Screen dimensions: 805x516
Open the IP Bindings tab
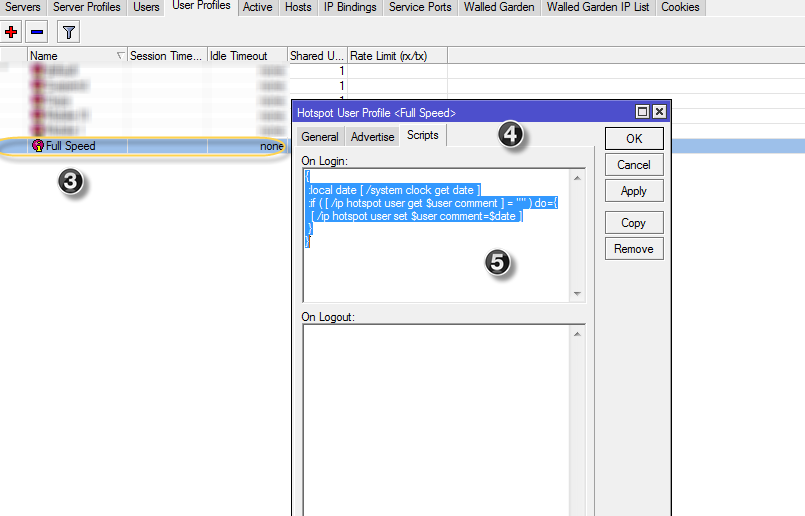point(350,7)
